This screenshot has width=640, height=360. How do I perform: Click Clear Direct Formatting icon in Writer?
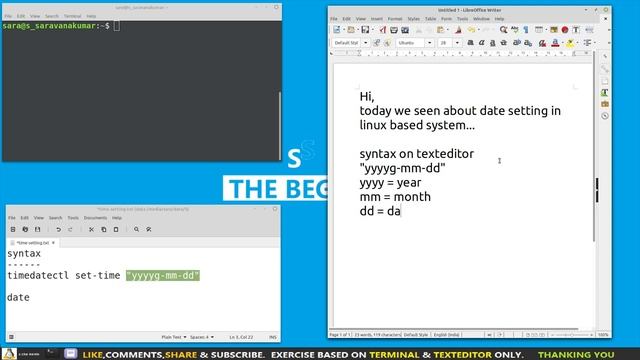[x=542, y=42]
